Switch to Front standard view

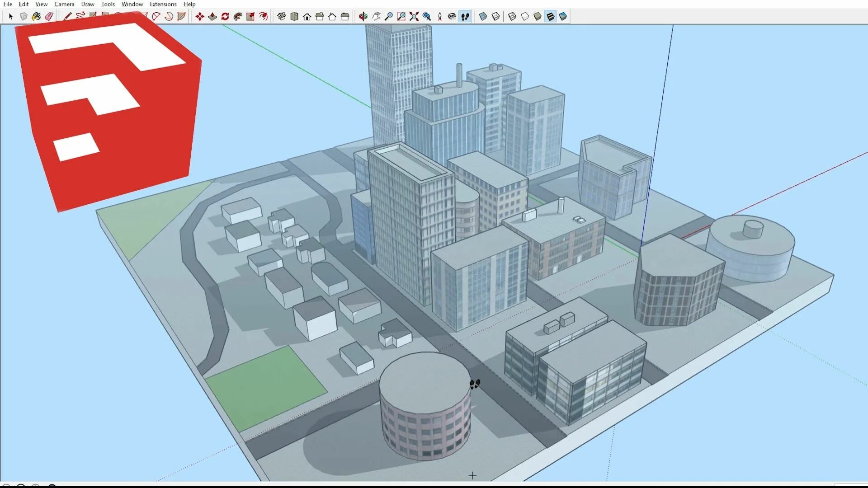click(x=307, y=17)
